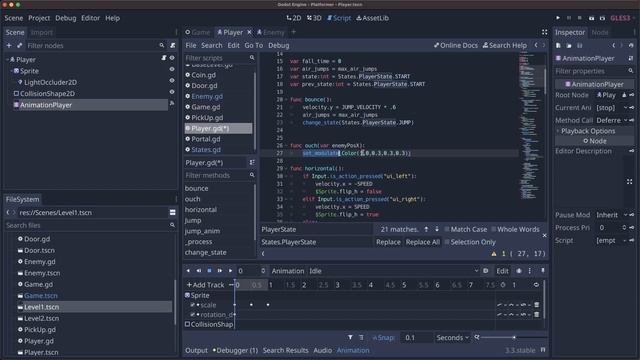Open the Method Call Deferred dropdown
The height and width of the screenshot is (360, 640).
611,120
